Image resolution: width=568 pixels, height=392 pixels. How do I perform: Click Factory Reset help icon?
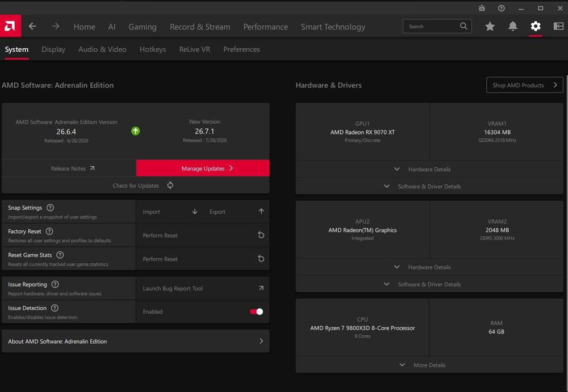(49, 231)
